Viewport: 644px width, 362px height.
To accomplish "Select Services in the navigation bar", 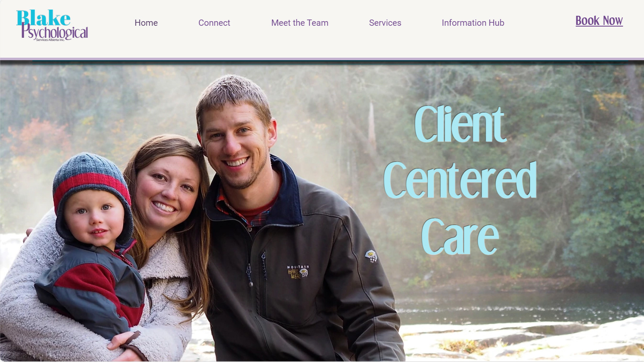I will (385, 23).
